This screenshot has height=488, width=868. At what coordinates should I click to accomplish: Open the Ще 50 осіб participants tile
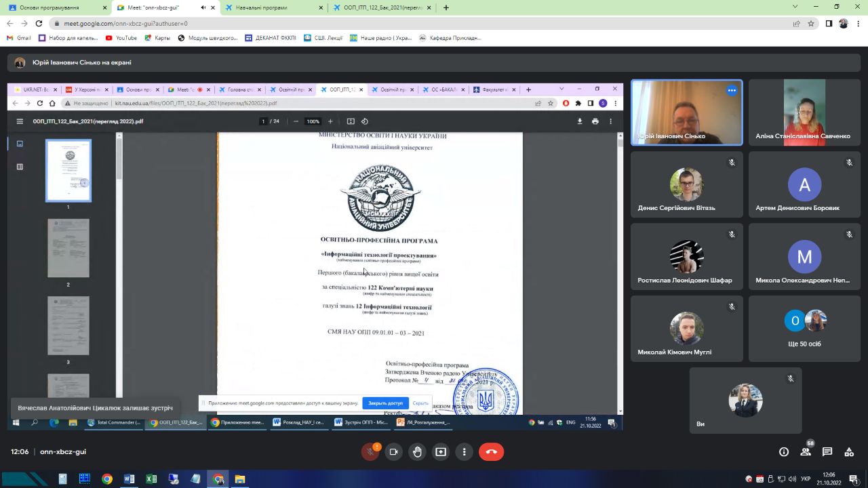[x=804, y=329]
